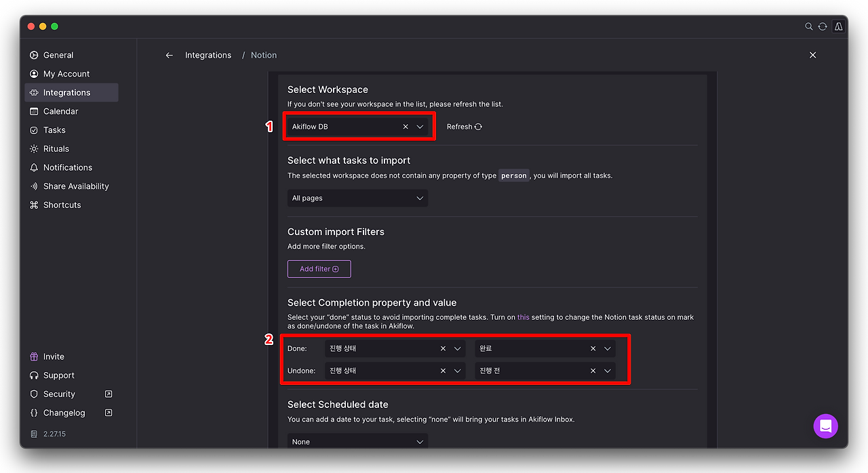Refresh the workspace list

[x=465, y=127]
